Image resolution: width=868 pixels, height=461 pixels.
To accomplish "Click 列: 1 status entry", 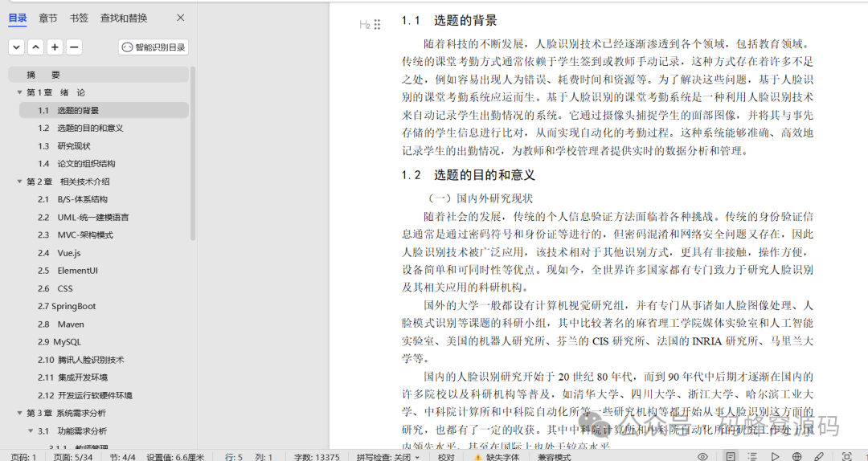I will pos(263,456).
